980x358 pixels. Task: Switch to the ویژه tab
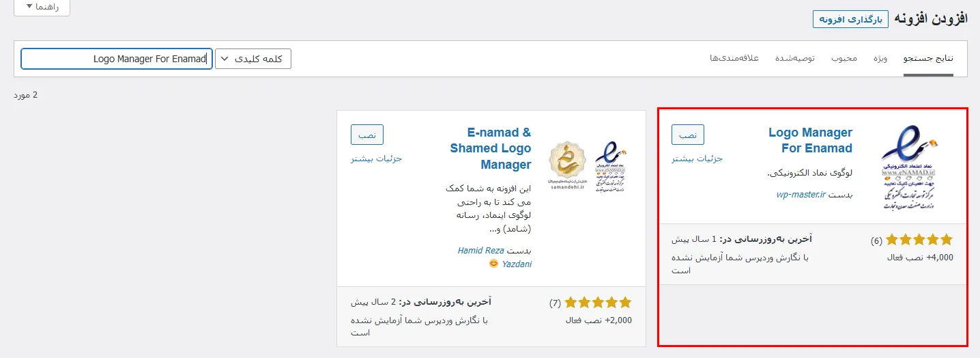(880, 58)
